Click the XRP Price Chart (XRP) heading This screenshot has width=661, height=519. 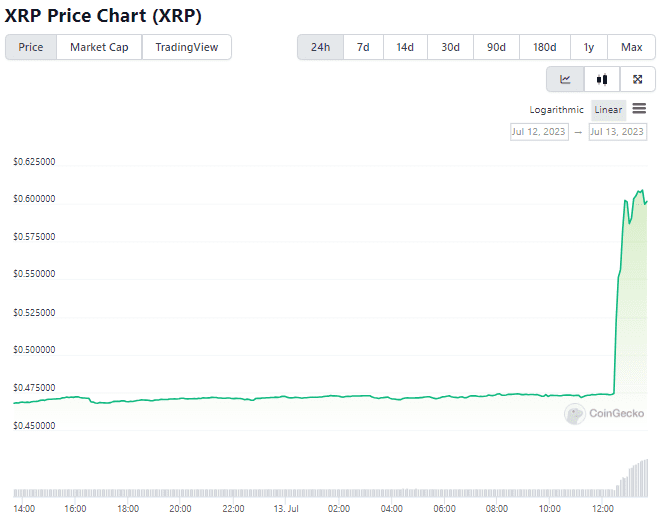click(x=103, y=16)
